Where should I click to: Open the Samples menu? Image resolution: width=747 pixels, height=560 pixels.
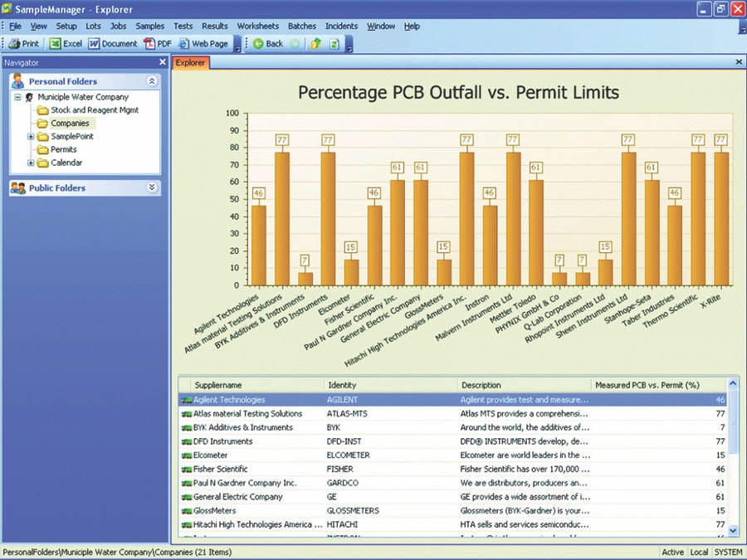click(x=149, y=26)
